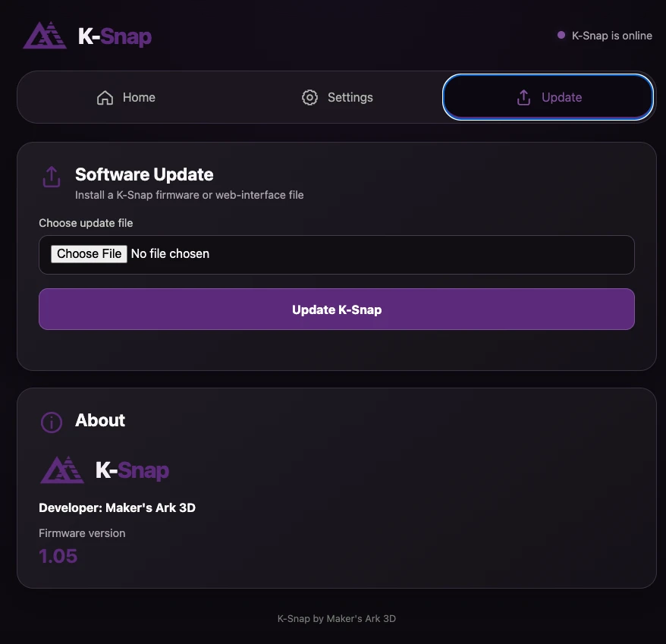Screen dimensions: 666x644
Task: Click the 'Developer: Maker's Ark 3D' text
Action: pos(118,507)
